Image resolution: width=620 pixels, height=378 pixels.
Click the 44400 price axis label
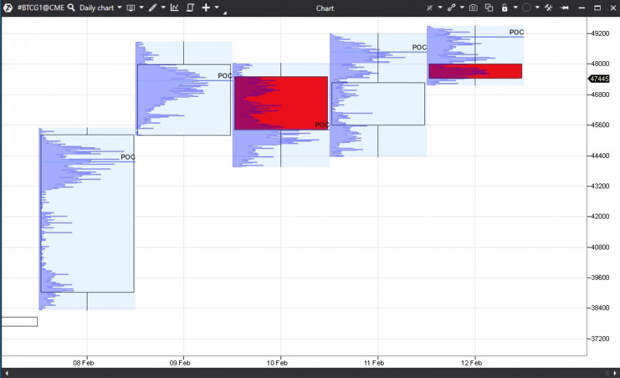[x=600, y=156]
